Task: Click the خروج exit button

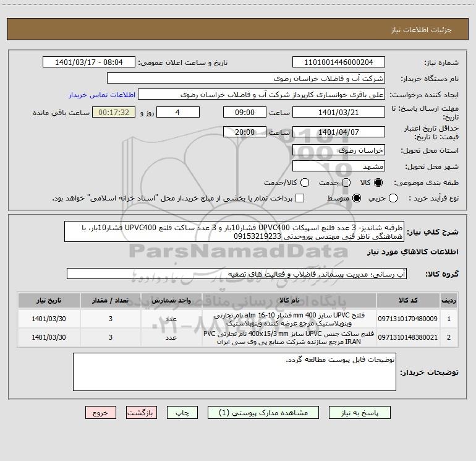Action: [x=101, y=413]
